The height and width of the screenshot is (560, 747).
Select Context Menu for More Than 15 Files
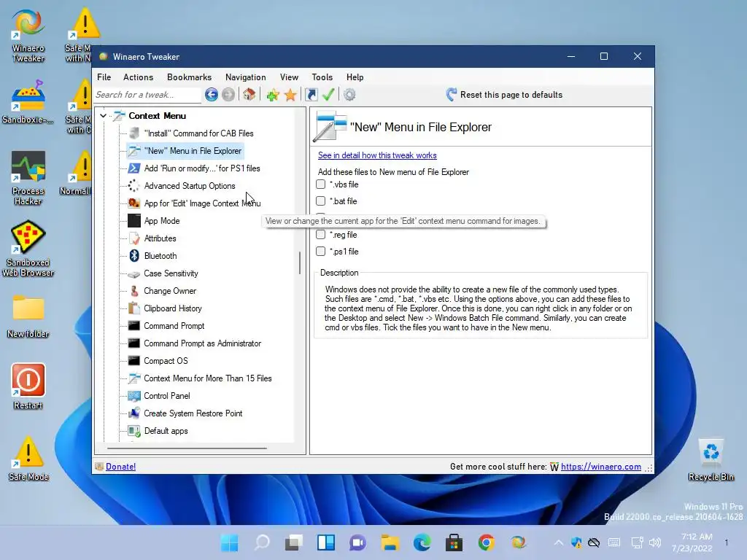208,378
